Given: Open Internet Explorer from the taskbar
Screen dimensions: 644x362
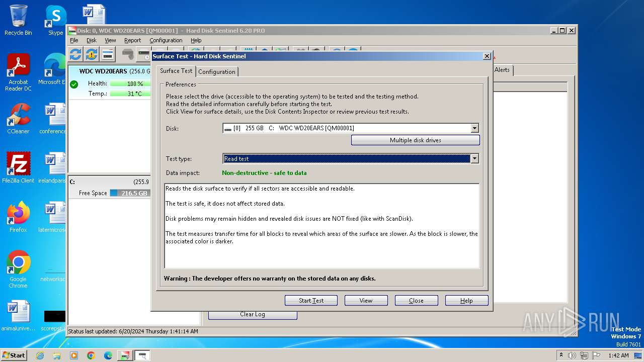Looking at the screenshot, I should pyautogui.click(x=40, y=355).
